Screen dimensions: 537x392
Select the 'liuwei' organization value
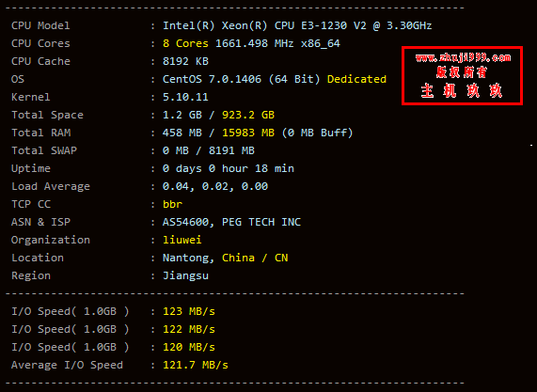(182, 240)
